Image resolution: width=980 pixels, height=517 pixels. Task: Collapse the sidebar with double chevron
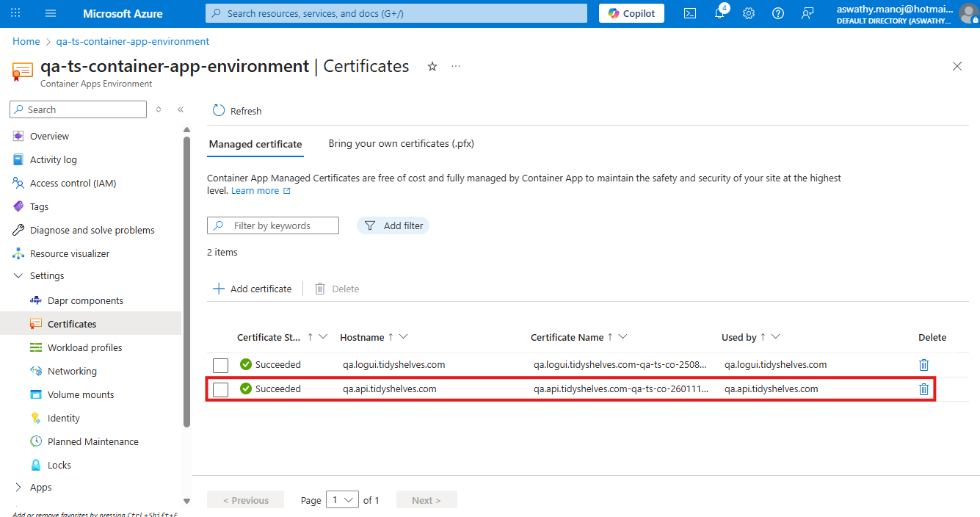coord(181,109)
